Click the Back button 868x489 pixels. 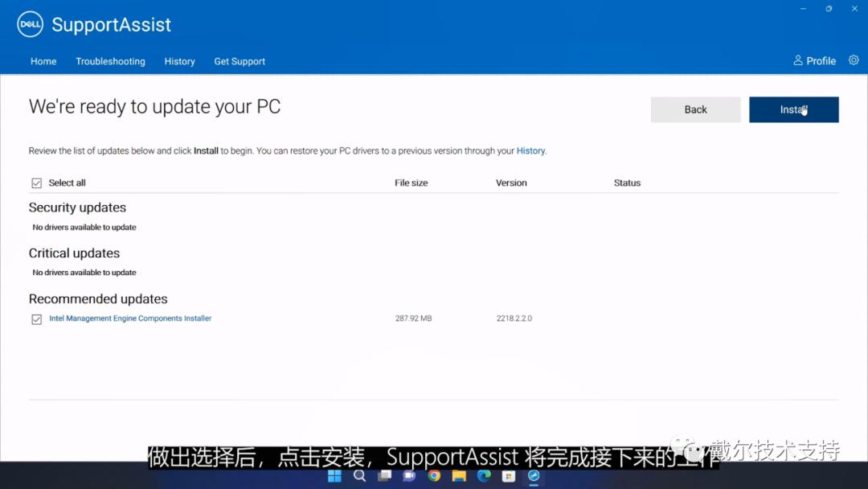click(x=695, y=109)
